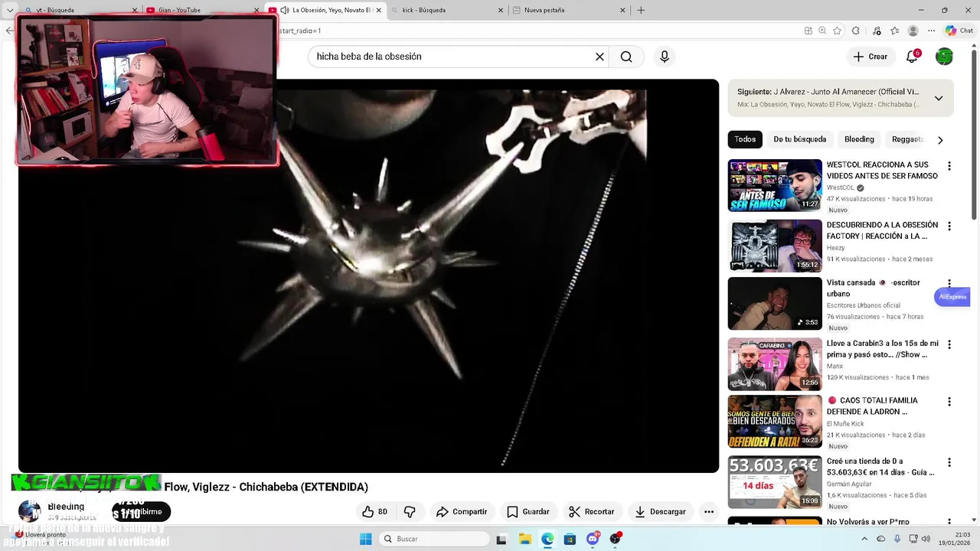Open the browser extensions puzzle icon
The image size is (980, 551).
[856, 31]
